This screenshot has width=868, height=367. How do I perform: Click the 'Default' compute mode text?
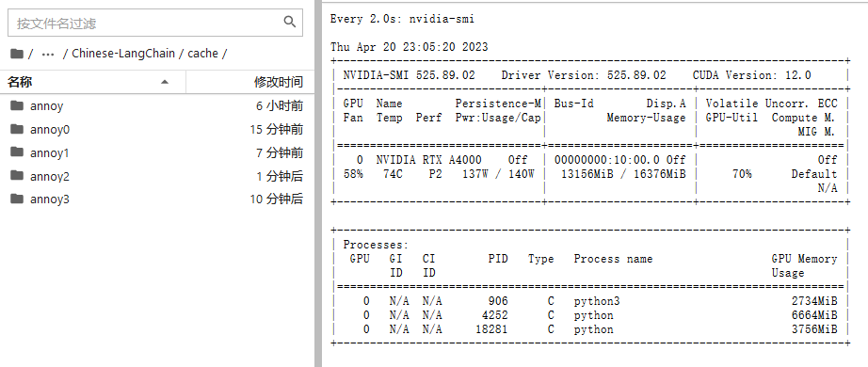coord(813,174)
